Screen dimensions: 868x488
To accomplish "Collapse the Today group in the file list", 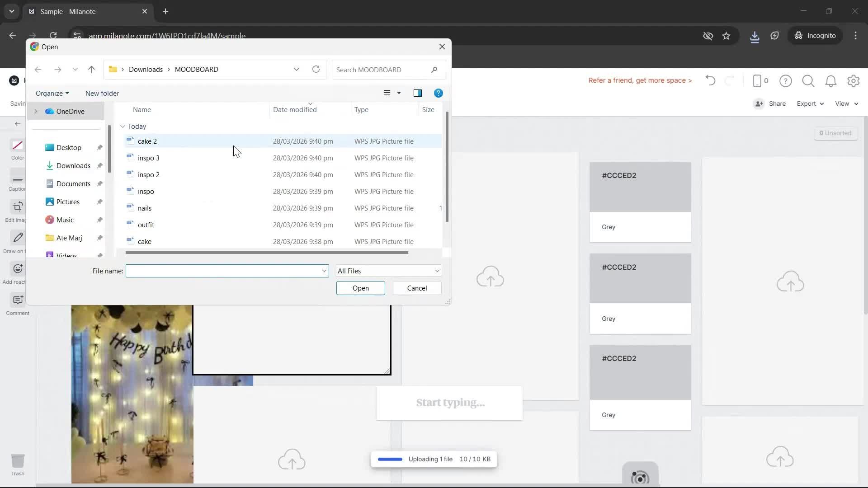I will [x=122, y=127].
